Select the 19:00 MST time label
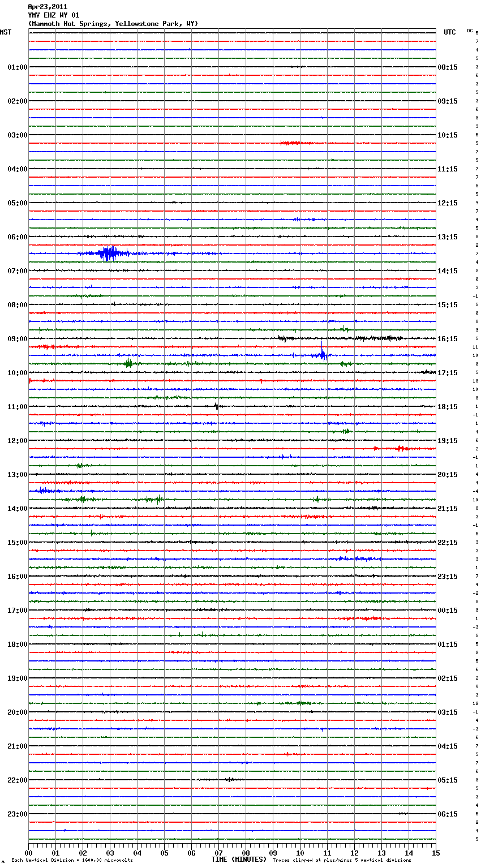 pos(18,678)
